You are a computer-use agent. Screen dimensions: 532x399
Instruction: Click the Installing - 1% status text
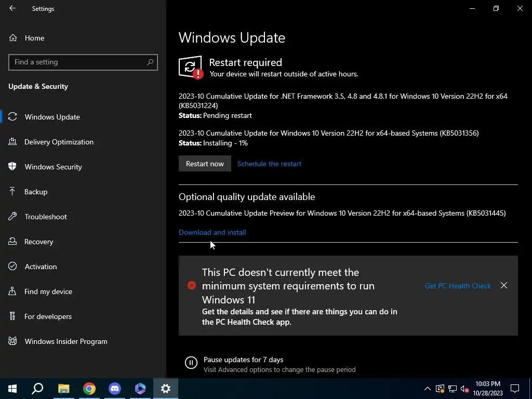(x=225, y=143)
